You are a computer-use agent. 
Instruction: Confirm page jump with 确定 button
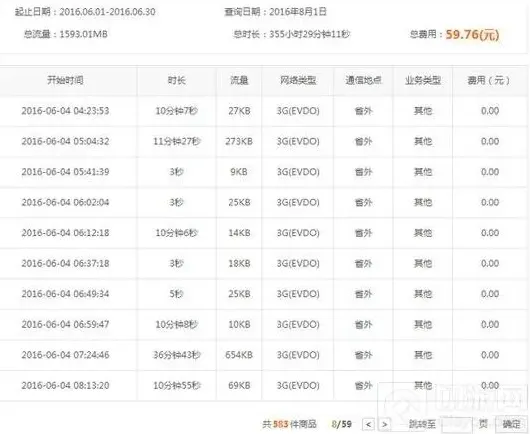511,424
